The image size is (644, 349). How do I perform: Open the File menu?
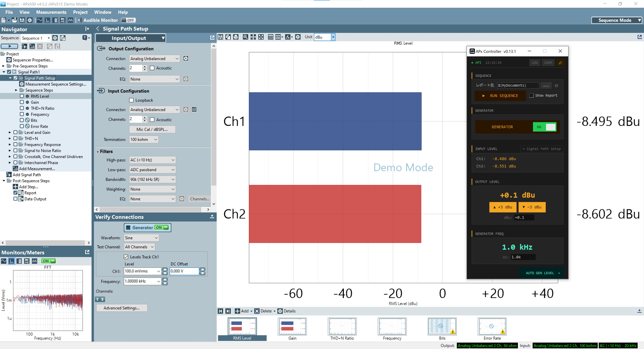tap(9, 12)
